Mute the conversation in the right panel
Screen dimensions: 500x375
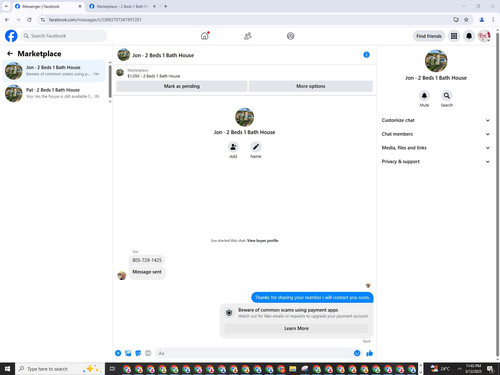tap(424, 96)
